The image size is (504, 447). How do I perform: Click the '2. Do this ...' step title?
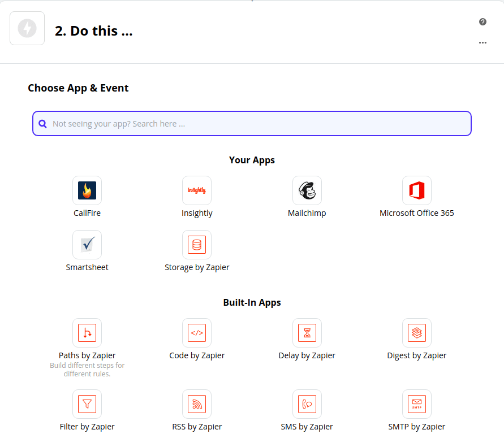(93, 31)
